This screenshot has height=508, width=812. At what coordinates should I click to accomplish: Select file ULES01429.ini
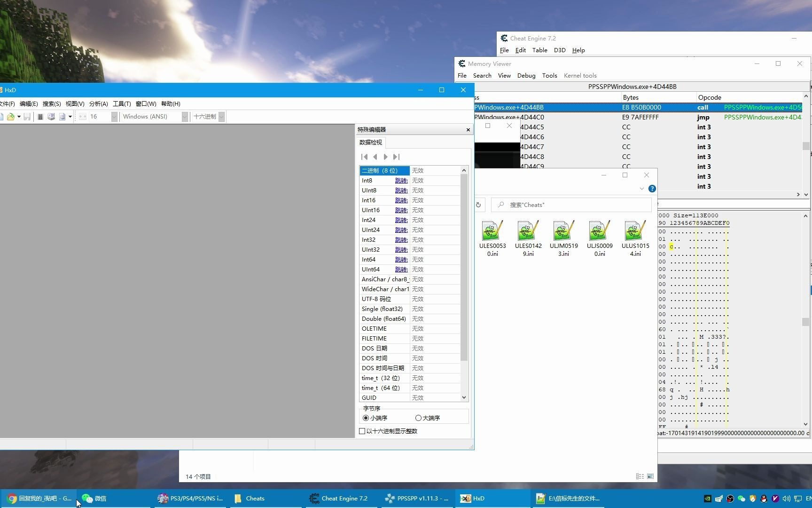click(x=528, y=238)
